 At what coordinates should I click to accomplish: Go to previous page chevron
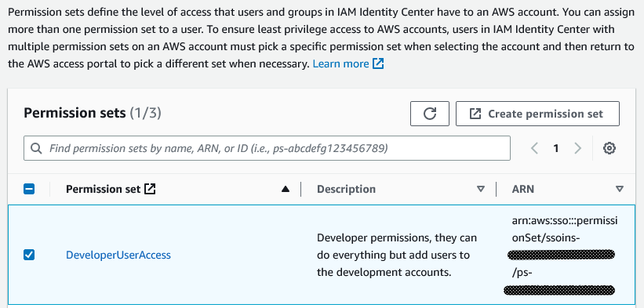coord(534,148)
